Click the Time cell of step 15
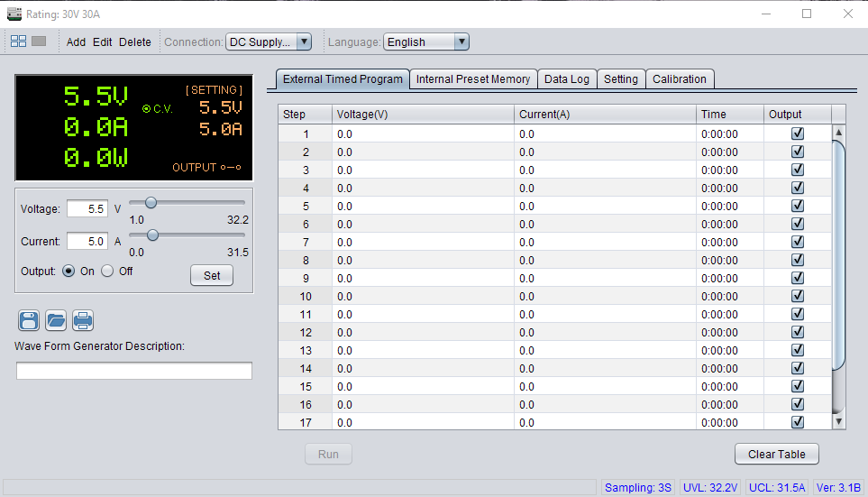Screen dimensions: 868x497 pos(730,386)
